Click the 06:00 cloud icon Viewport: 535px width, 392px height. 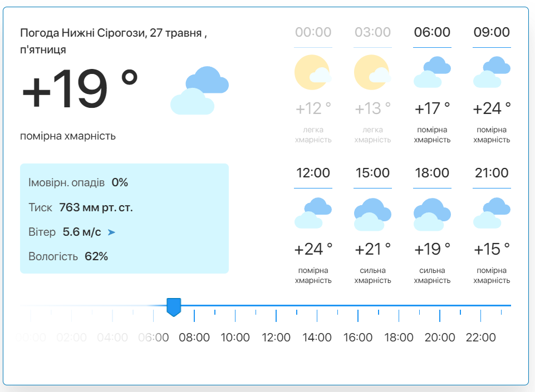coord(432,72)
